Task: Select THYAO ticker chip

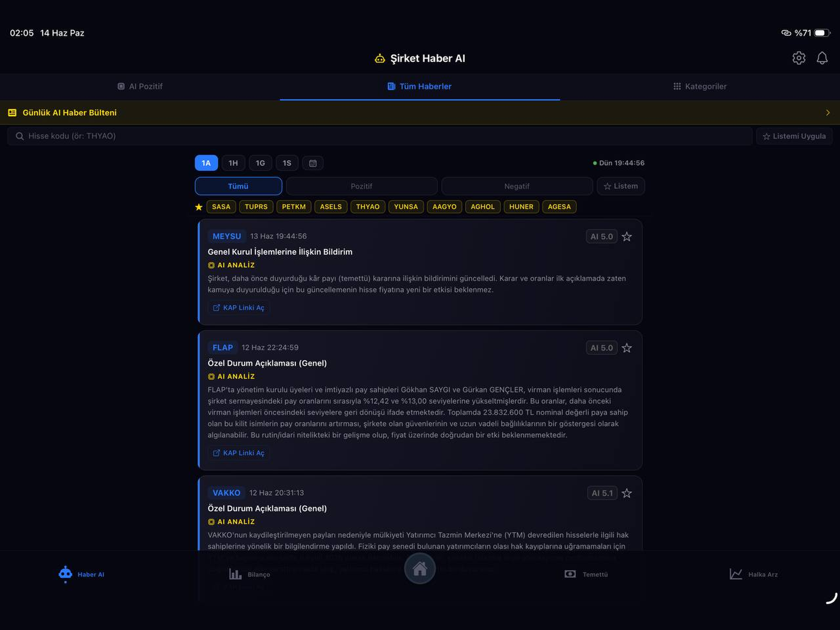Action: tap(368, 207)
